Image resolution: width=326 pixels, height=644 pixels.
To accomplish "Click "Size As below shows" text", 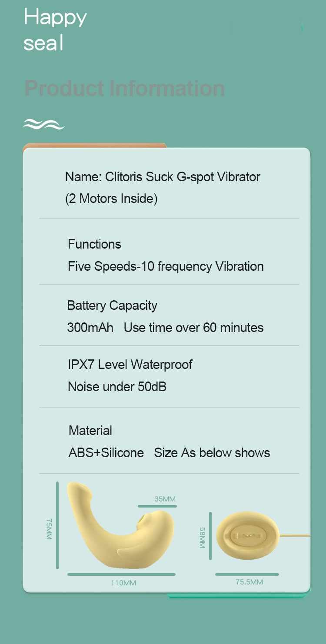I will pos(212,453).
